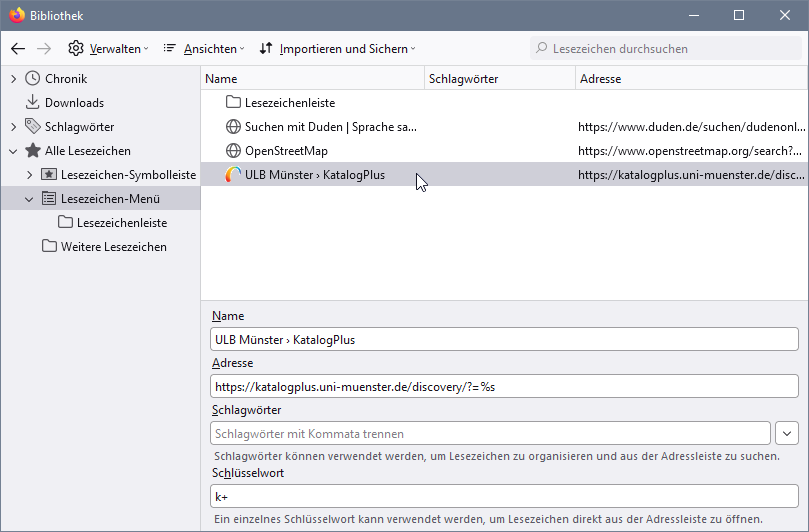Click the openstreetmap.org address cell
Viewport: 809px width, 532px height.
(690, 151)
